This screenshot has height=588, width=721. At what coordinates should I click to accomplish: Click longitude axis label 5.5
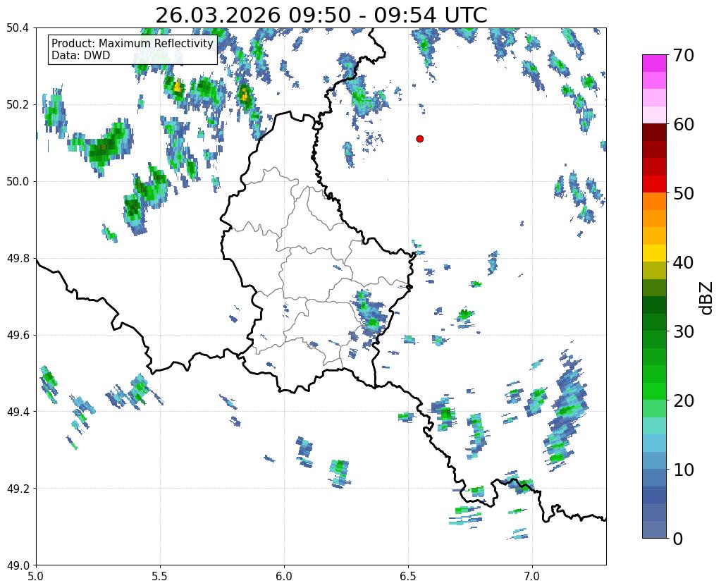tap(160, 577)
